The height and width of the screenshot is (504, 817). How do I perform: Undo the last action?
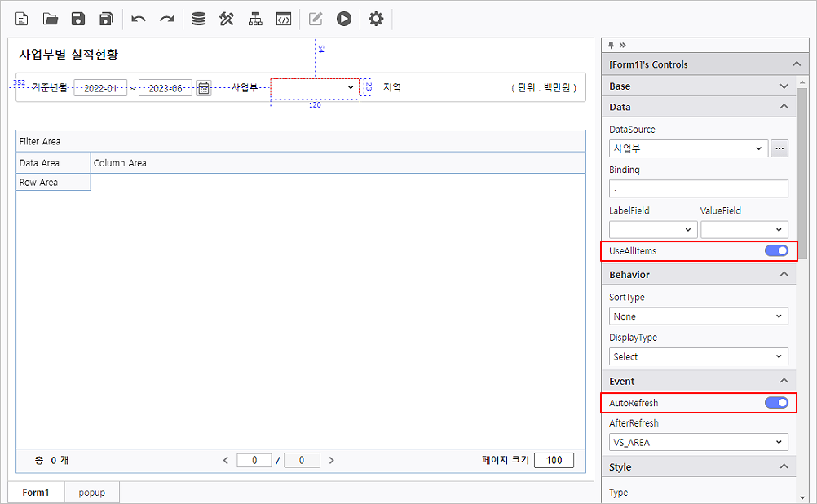139,19
